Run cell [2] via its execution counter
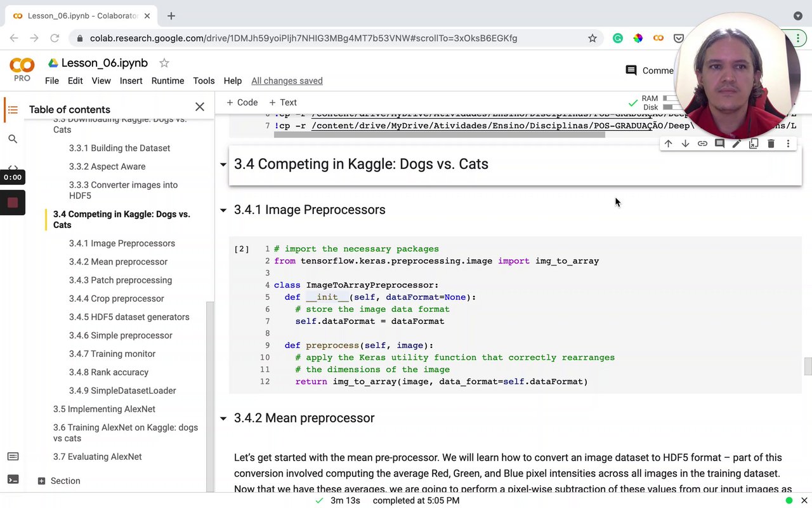The image size is (812, 508). click(242, 249)
